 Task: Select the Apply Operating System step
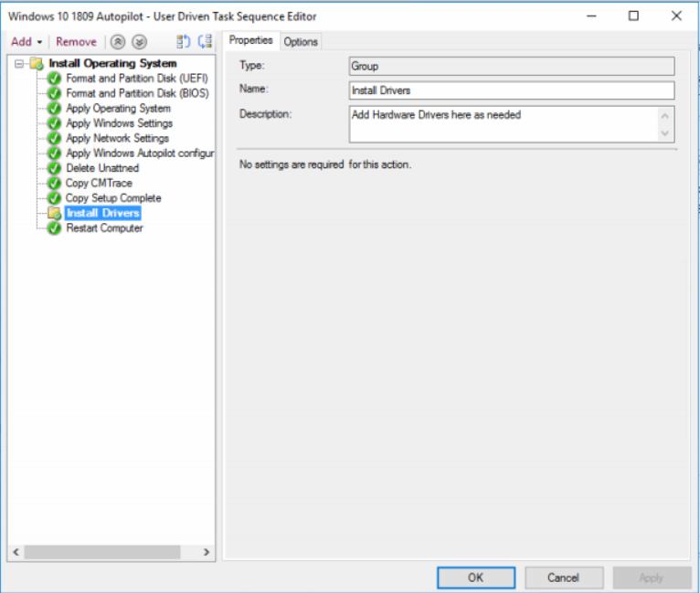[118, 109]
